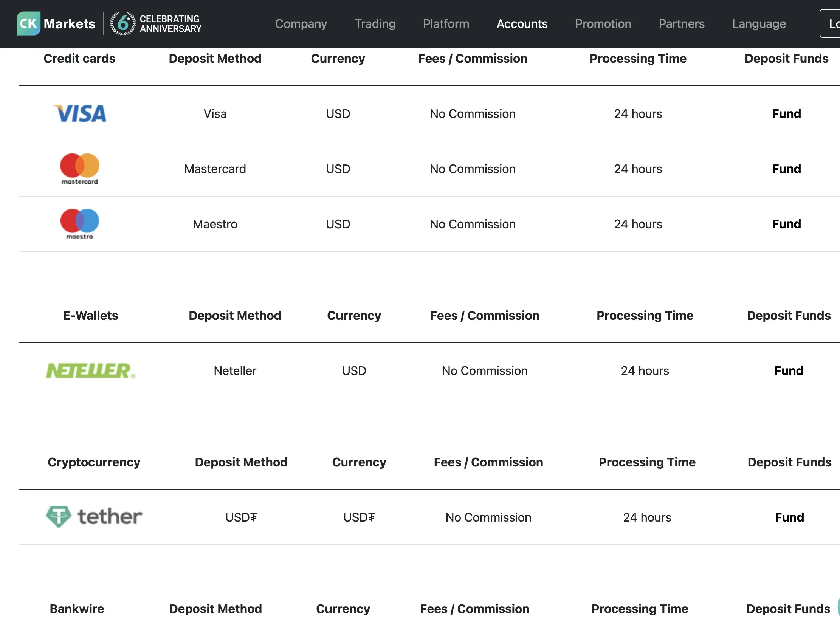Click Fund in the Maestro row
The height and width of the screenshot is (635, 840).
pyautogui.click(x=786, y=224)
